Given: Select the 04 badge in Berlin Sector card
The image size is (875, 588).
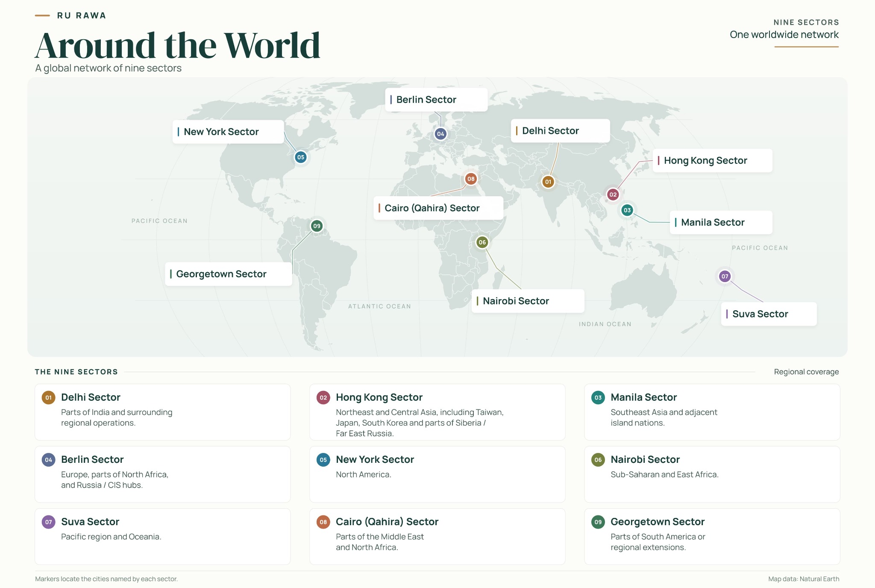Looking at the screenshot, I should tap(49, 460).
